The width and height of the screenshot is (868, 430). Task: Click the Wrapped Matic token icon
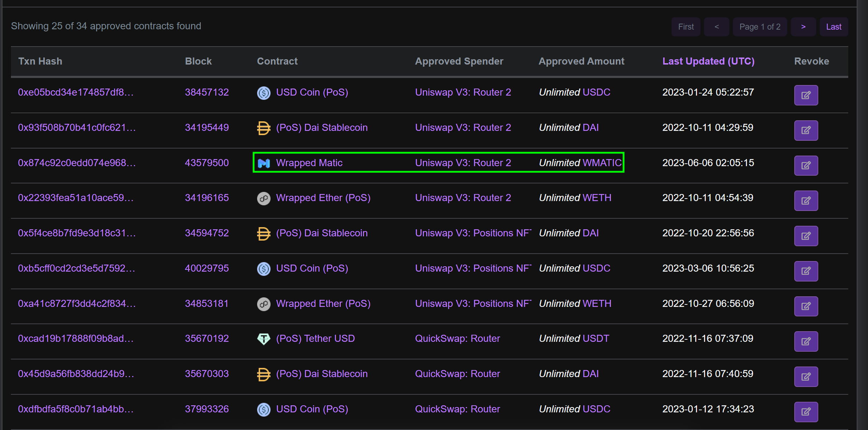point(264,163)
